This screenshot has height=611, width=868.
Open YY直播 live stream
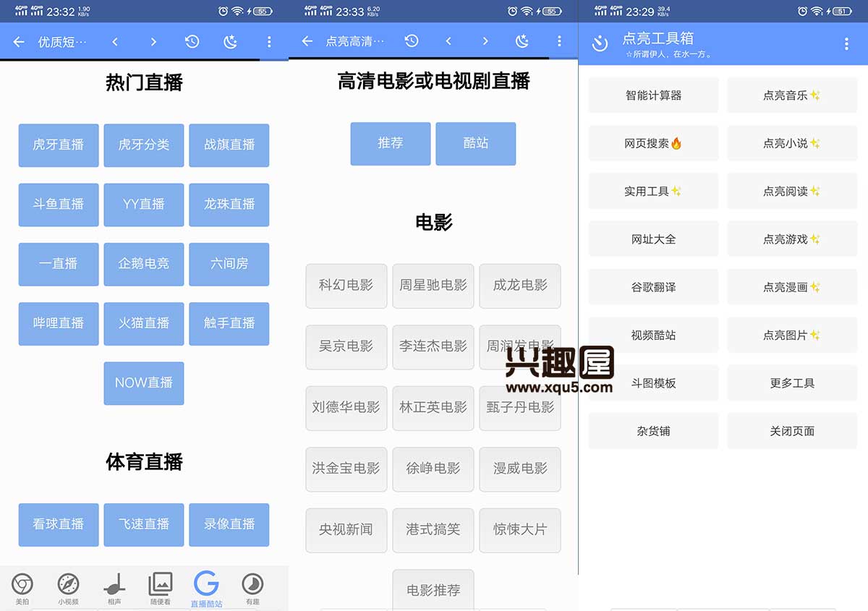pyautogui.click(x=144, y=205)
